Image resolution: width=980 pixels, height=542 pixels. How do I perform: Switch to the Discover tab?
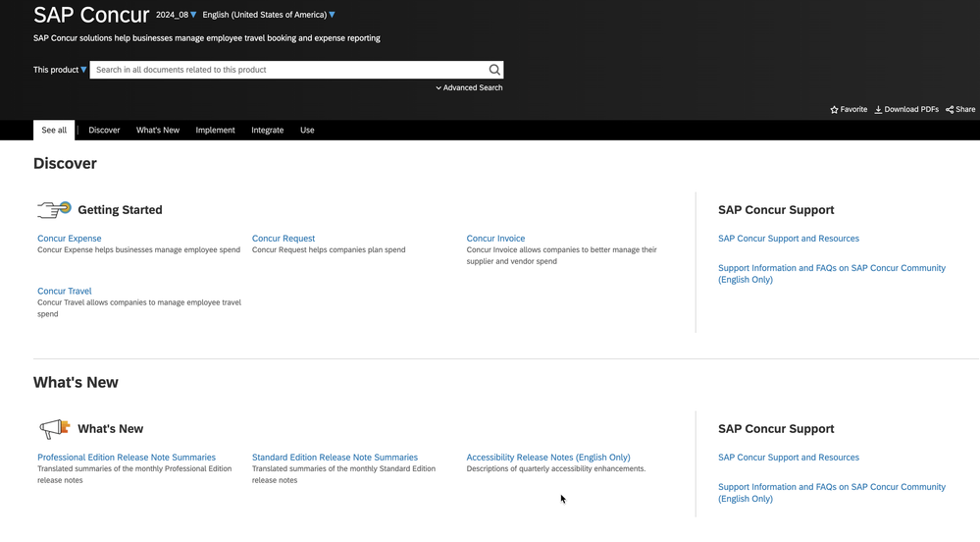coord(104,131)
